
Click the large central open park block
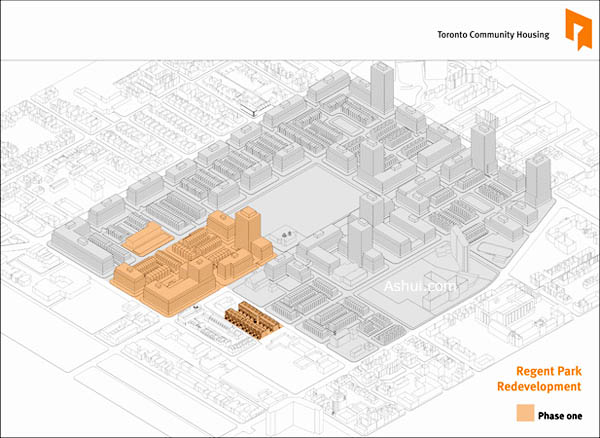(300, 200)
